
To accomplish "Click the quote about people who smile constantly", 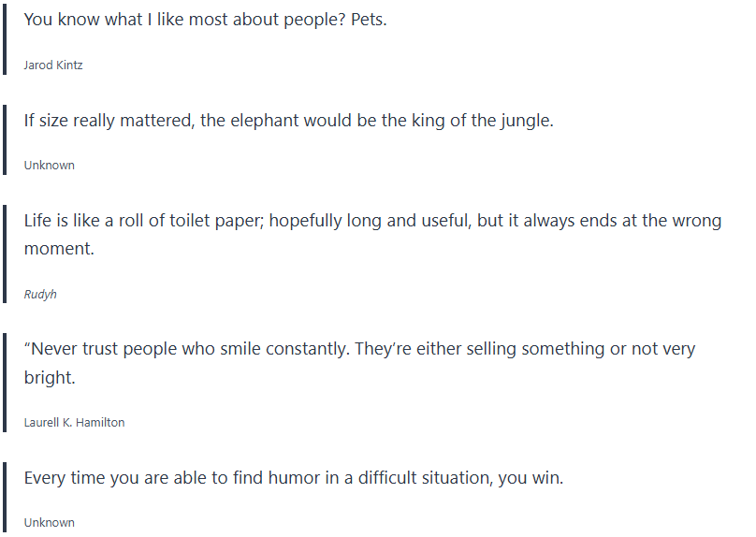I will (x=359, y=349).
